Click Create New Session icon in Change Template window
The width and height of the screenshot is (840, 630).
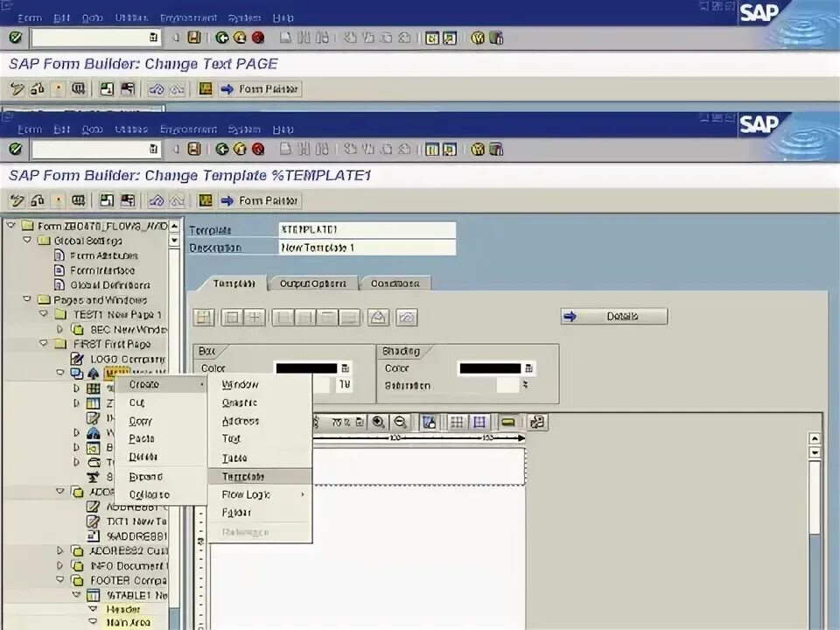(x=431, y=149)
